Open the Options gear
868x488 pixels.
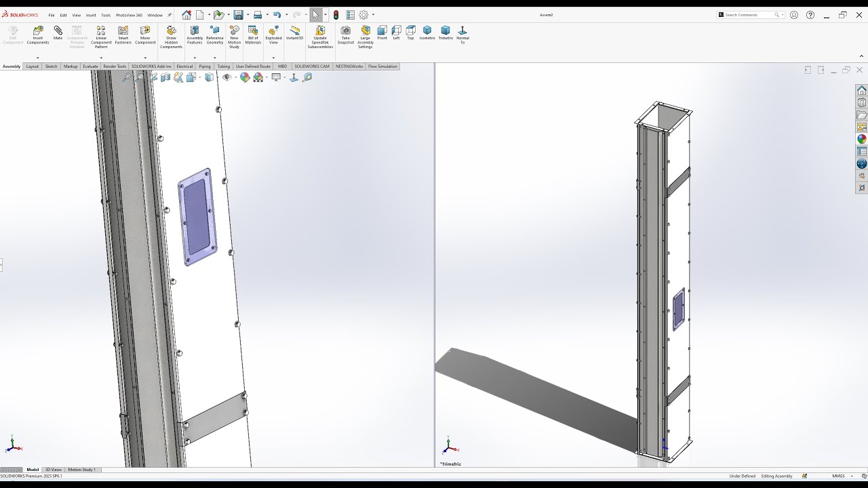point(363,15)
